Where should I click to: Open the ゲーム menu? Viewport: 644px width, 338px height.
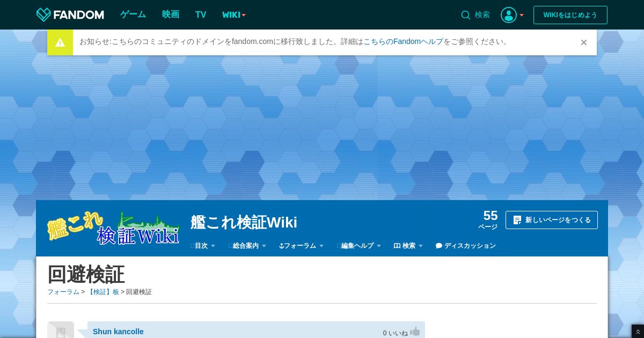133,14
